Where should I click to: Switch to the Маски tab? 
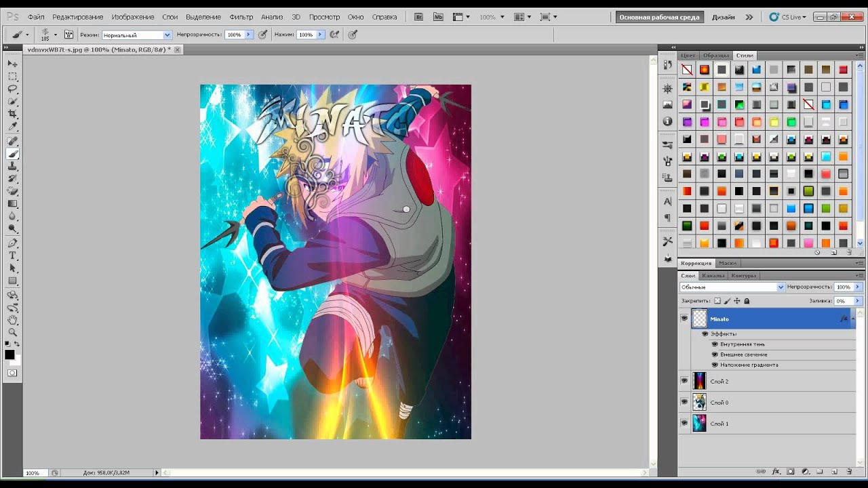tap(728, 263)
